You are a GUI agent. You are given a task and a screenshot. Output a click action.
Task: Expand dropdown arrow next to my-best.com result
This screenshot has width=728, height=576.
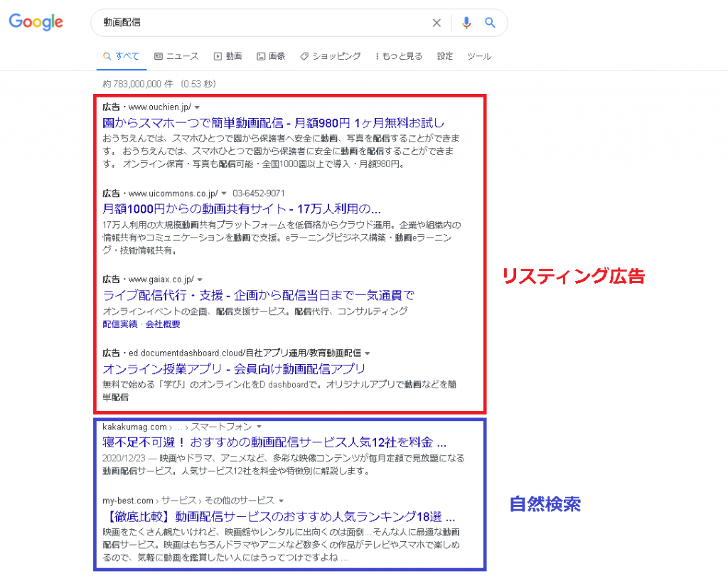click(x=282, y=501)
